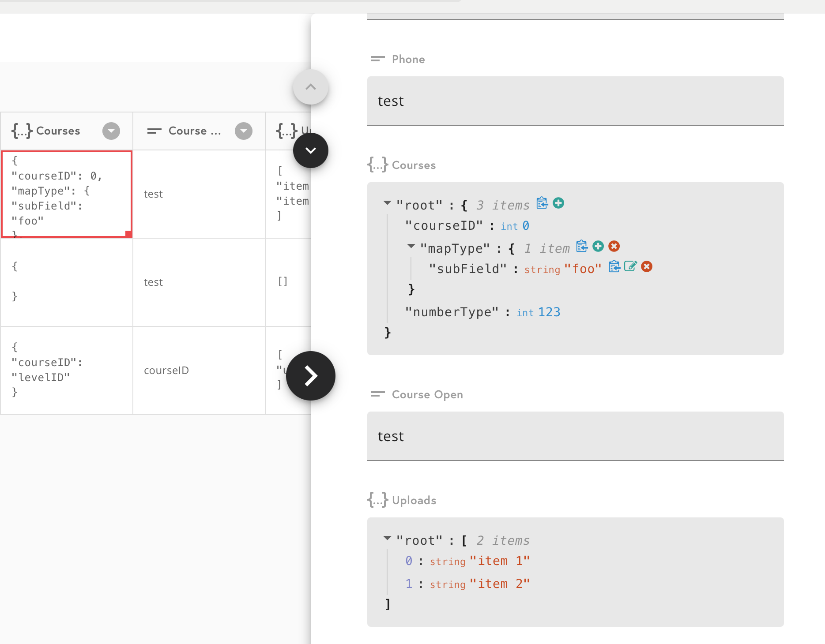
Task: Collapse the mapType object
Action: 411,246
